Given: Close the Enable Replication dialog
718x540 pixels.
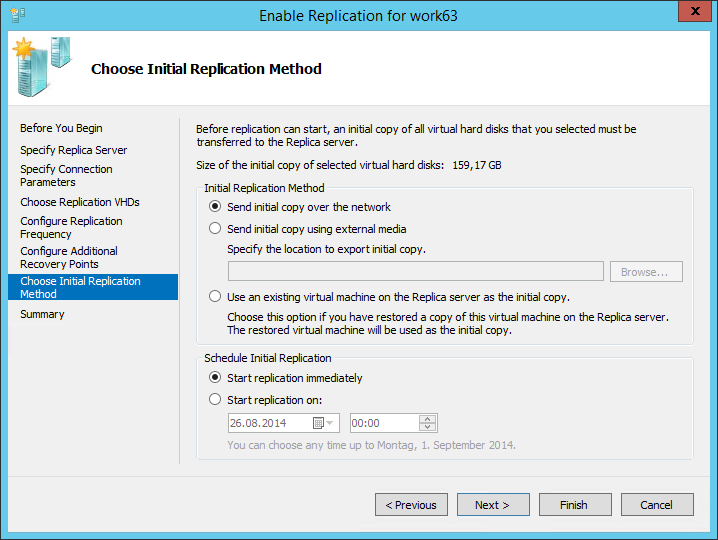Looking at the screenshot, I should [x=695, y=11].
